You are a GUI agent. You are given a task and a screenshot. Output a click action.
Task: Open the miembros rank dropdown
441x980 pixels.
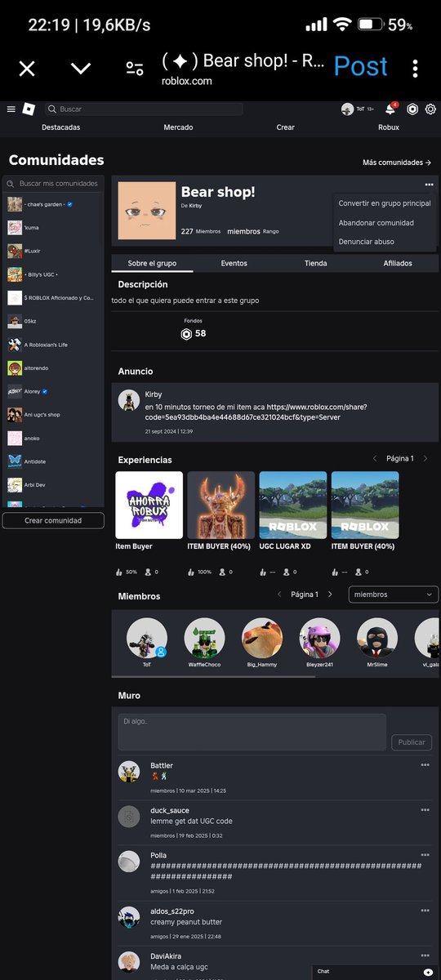393,595
